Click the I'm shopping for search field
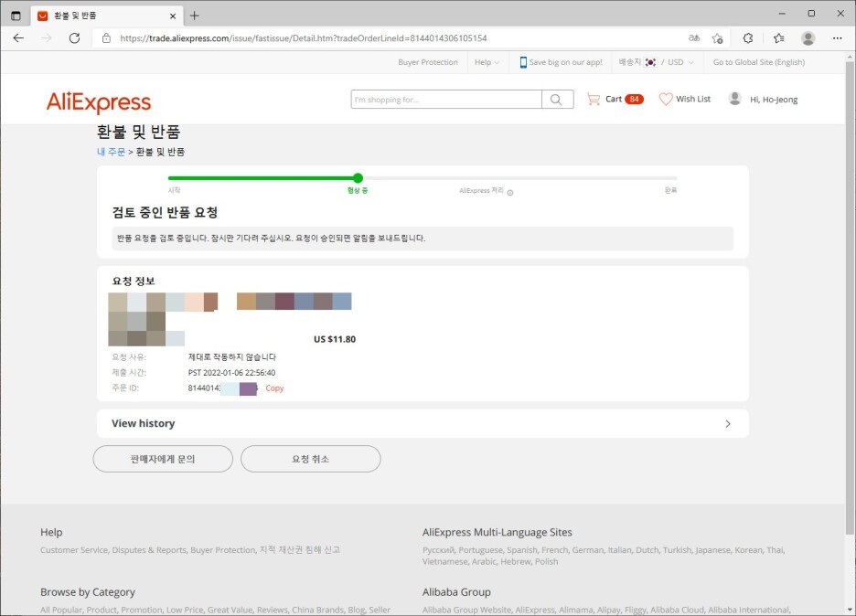Screen dimensions: 856x616 pos(446,100)
